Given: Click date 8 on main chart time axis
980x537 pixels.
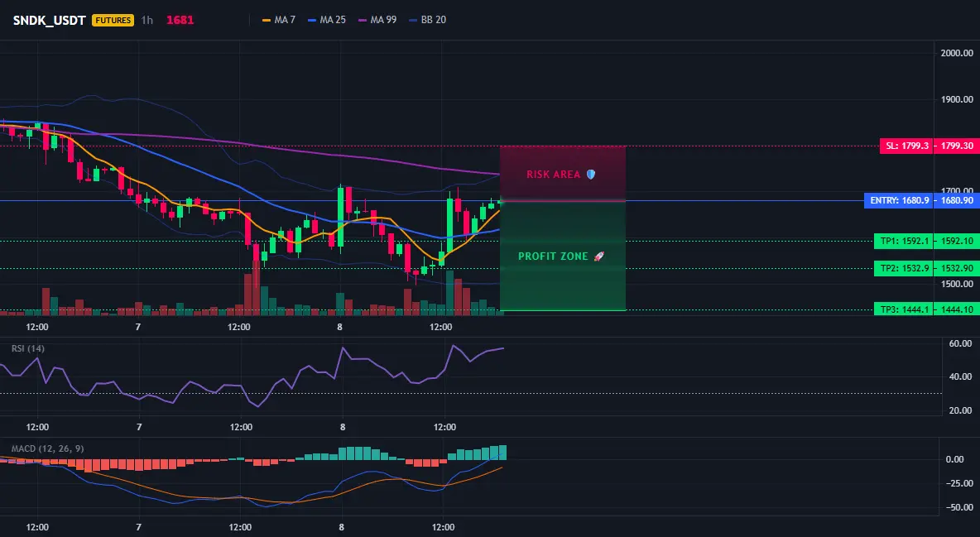Looking at the screenshot, I should point(340,327).
